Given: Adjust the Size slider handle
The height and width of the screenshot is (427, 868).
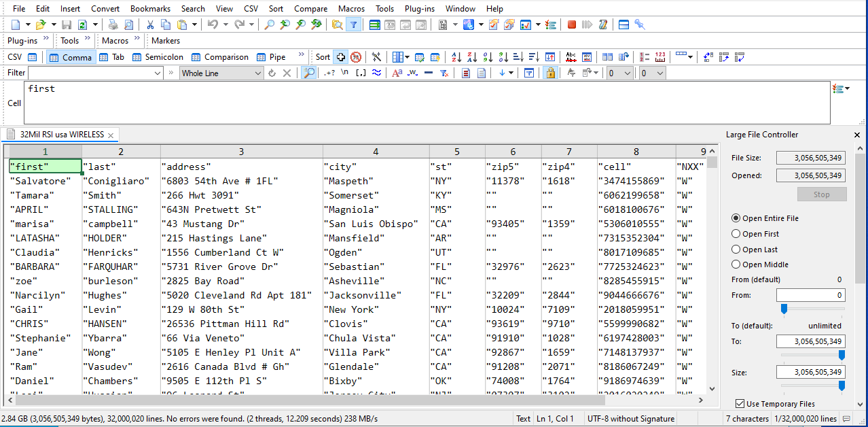Looking at the screenshot, I should pyautogui.click(x=842, y=386).
